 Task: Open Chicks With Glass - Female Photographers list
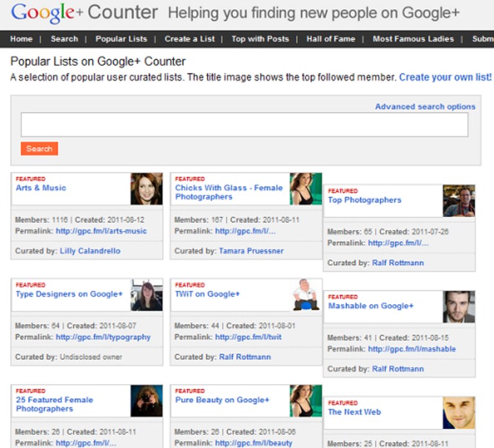[229, 192]
